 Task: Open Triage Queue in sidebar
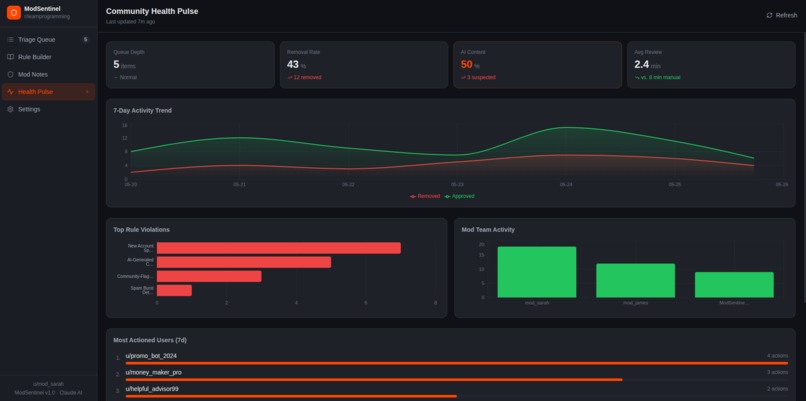tap(48, 40)
